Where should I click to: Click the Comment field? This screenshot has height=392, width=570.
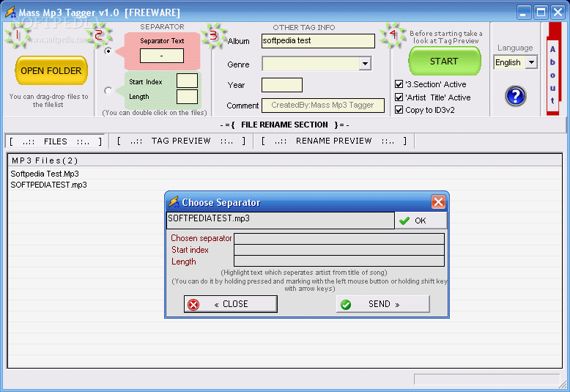pyautogui.click(x=323, y=105)
